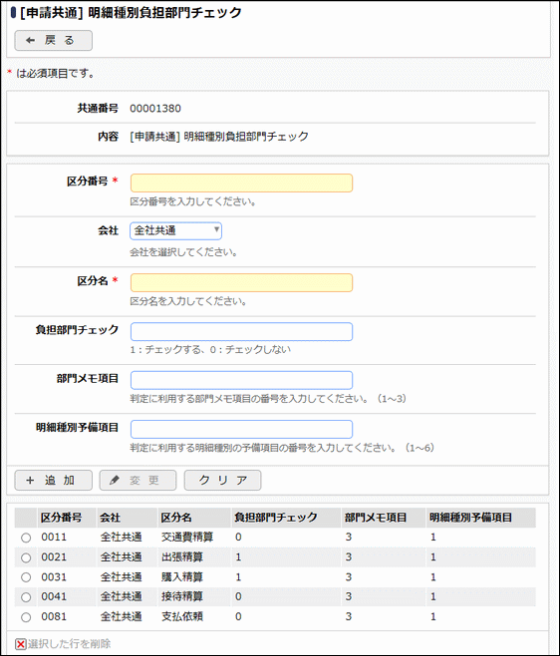Select the radio button for row 0021
The image size is (560, 656).
coord(26,558)
